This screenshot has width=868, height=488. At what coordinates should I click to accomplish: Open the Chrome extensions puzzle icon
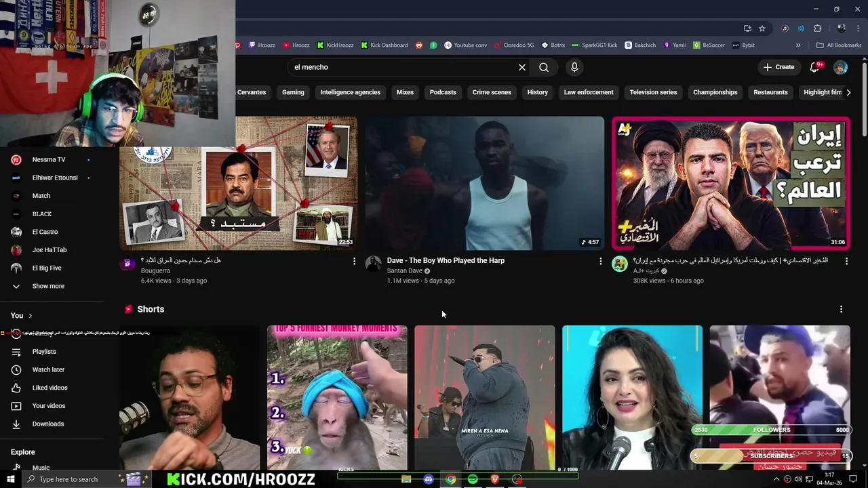817,28
